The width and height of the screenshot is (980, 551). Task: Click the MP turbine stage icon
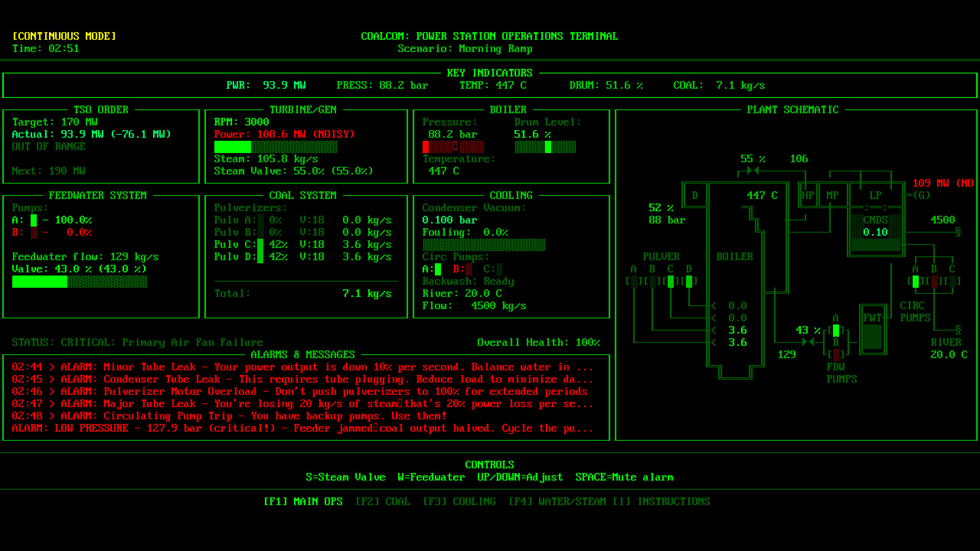[834, 195]
